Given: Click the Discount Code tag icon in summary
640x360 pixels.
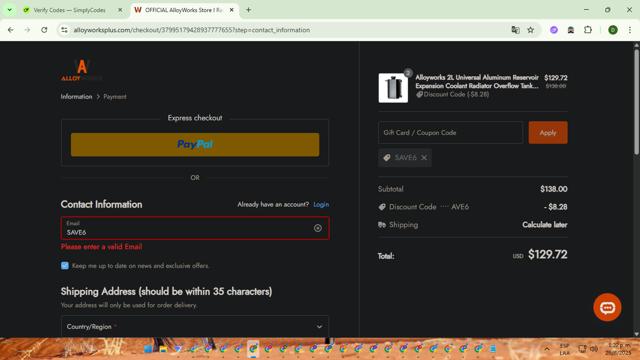Looking at the screenshot, I should (382, 207).
